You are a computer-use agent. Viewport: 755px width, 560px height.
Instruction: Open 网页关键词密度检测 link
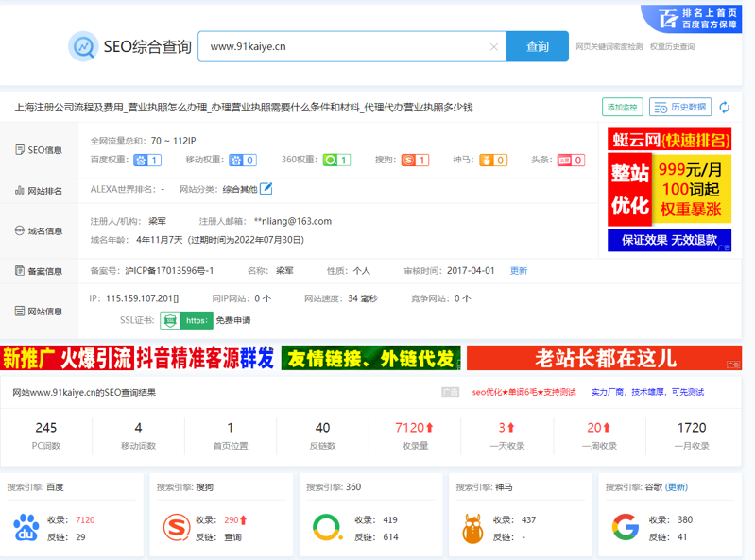pyautogui.click(x=609, y=46)
